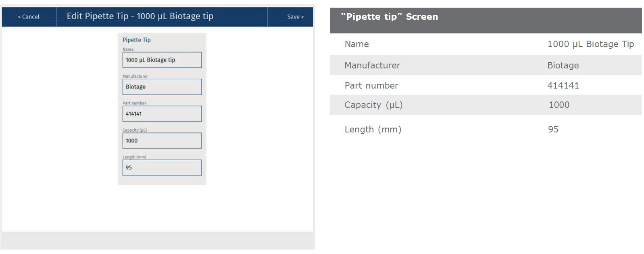Click the Cancel button in header
This screenshot has width=644, height=254.
[29, 17]
